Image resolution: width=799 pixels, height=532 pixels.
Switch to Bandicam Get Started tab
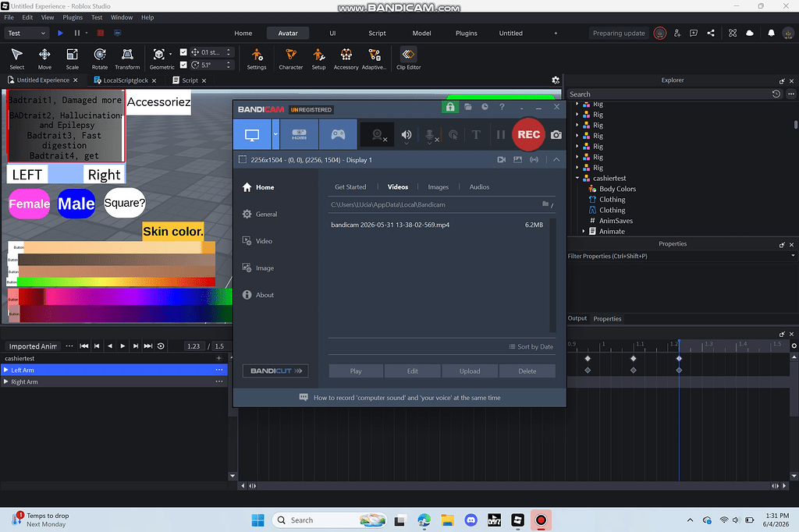(350, 187)
